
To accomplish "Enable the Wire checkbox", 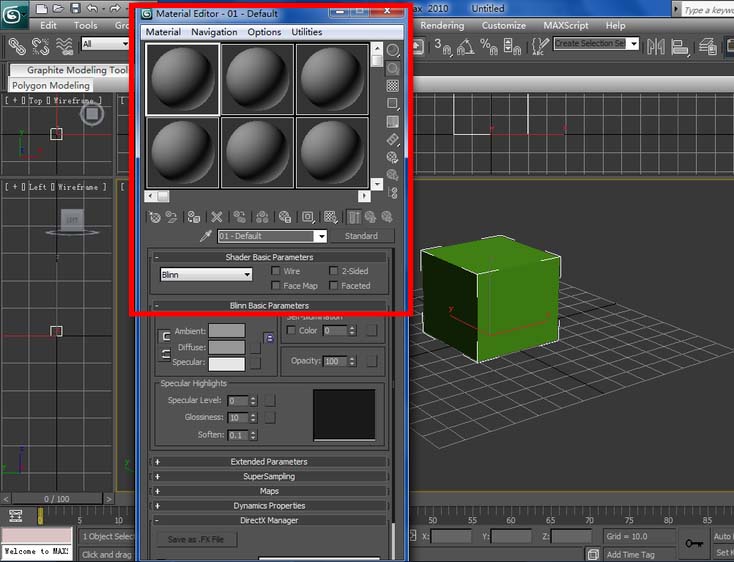I will coord(276,271).
